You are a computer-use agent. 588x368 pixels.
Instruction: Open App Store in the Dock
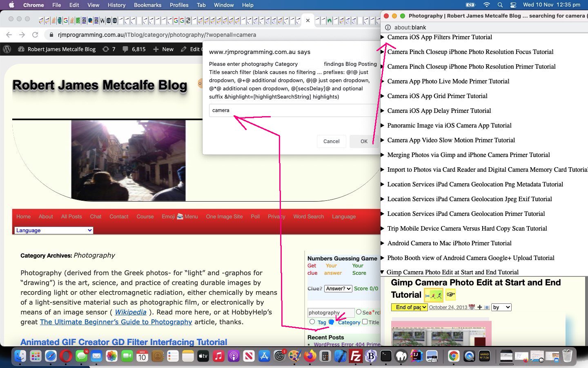(x=264, y=357)
